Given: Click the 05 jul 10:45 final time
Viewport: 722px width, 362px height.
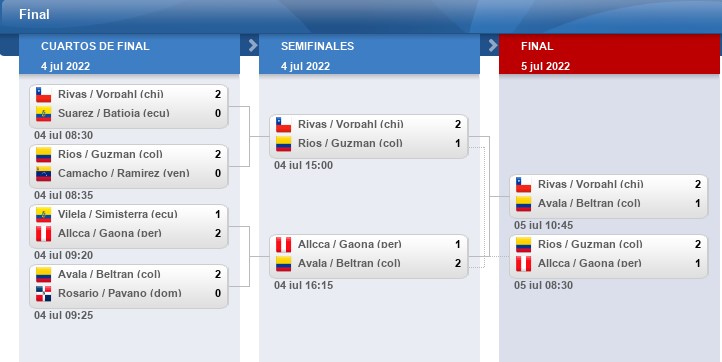Looking at the screenshot, I should tap(543, 225).
